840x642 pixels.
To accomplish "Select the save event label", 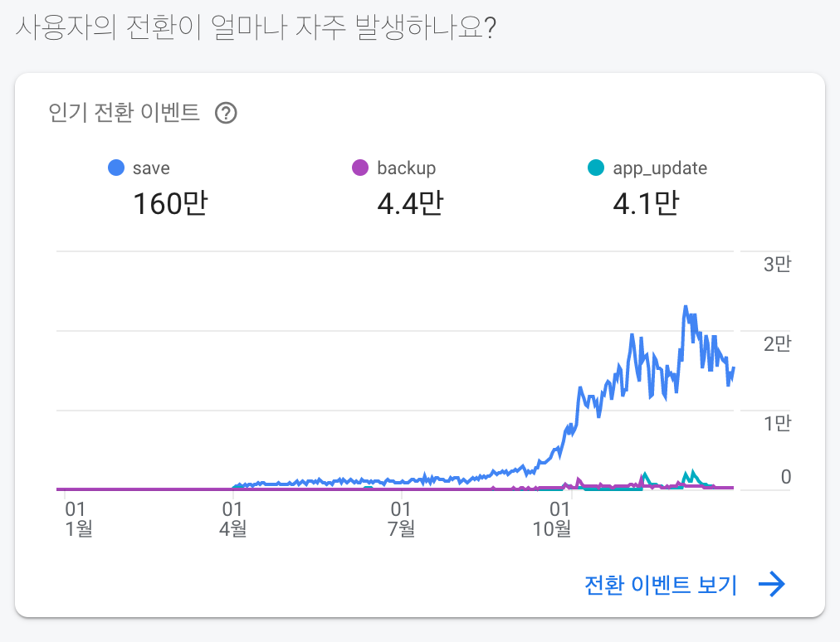I will (150, 168).
